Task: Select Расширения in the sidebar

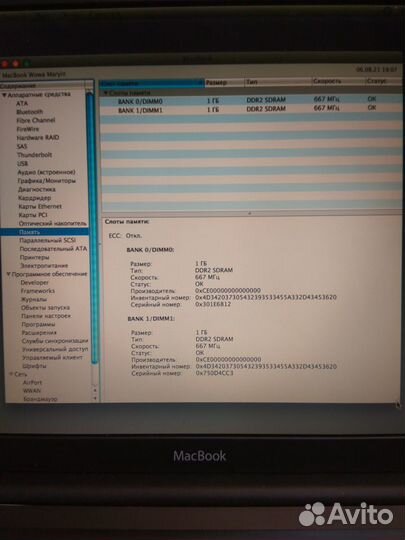Action: point(39,333)
